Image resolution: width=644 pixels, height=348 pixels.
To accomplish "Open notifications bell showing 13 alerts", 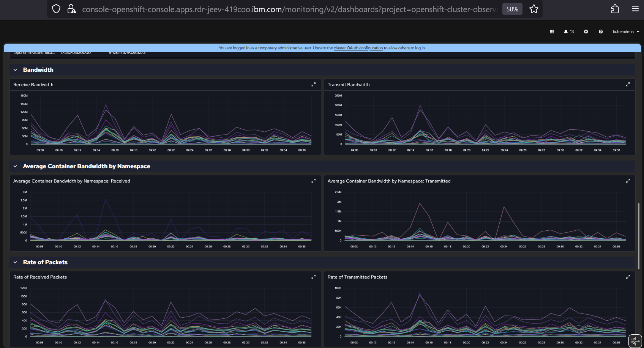I will [x=569, y=31].
